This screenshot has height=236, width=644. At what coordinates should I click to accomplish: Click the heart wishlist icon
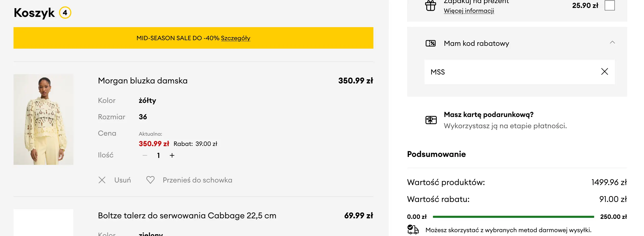(150, 180)
